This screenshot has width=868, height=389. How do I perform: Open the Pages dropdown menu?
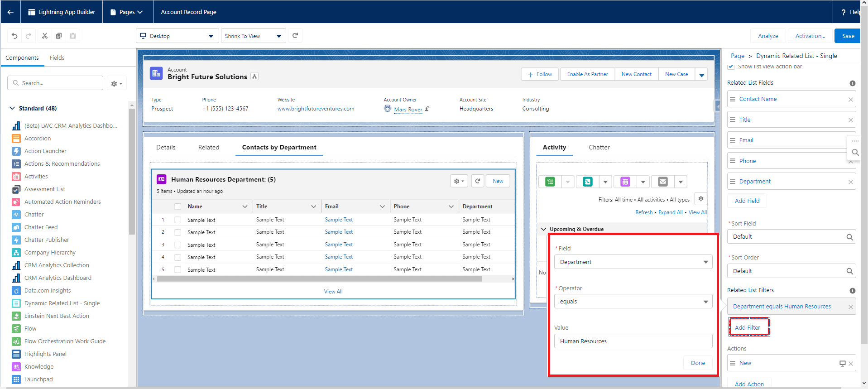pos(128,12)
